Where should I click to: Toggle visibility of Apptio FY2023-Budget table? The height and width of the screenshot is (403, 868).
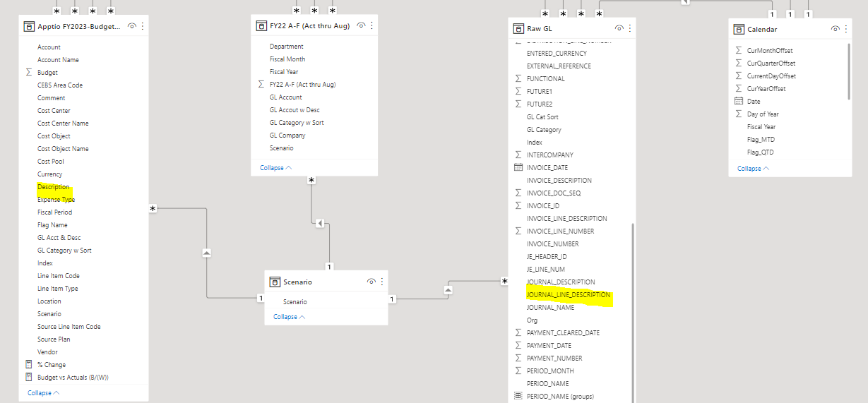tap(131, 26)
